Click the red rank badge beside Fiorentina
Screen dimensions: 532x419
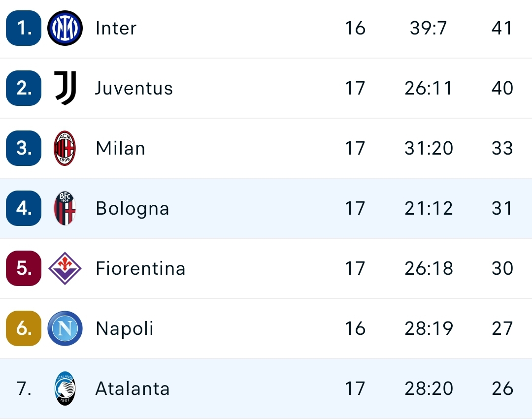23,268
